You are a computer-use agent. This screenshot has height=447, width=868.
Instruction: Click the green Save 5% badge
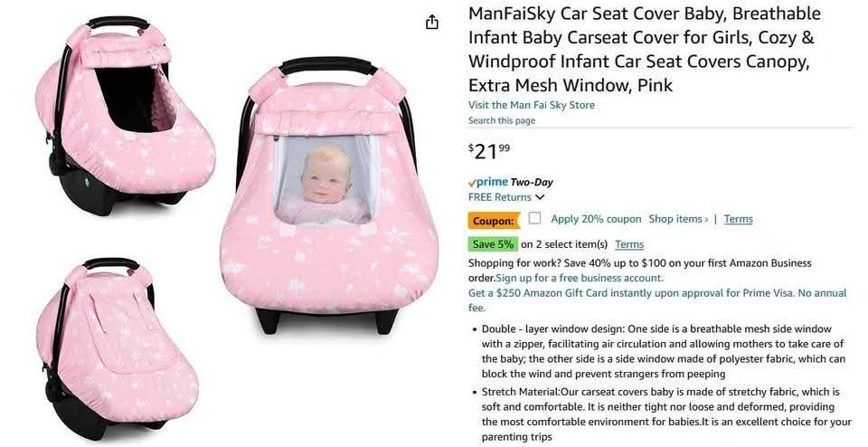(x=493, y=244)
